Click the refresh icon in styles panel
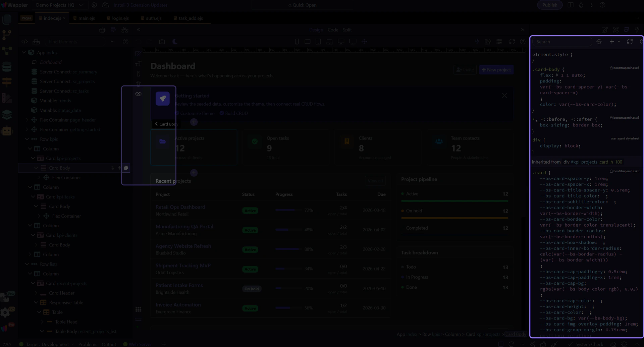Viewport: 644px width, 347px height. 630,42
